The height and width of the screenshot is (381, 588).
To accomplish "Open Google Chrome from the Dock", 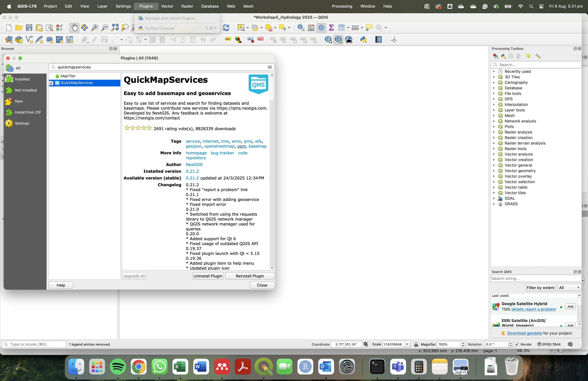I will (x=139, y=366).
